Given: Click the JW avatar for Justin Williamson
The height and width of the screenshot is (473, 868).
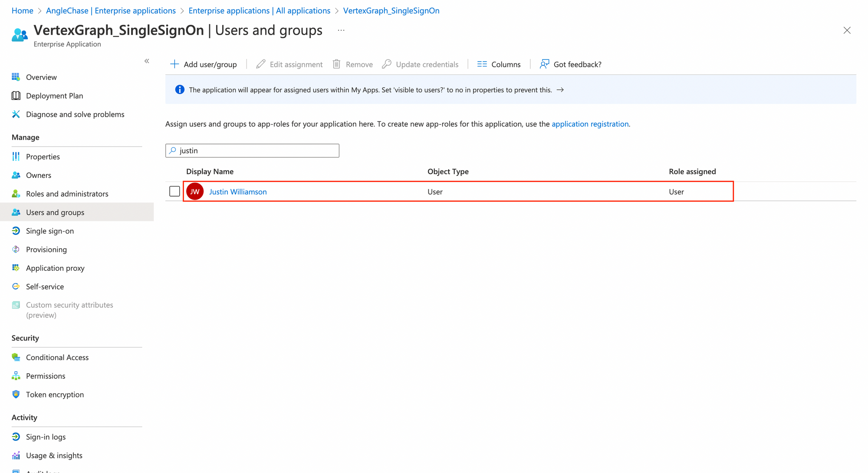Looking at the screenshot, I should [195, 191].
